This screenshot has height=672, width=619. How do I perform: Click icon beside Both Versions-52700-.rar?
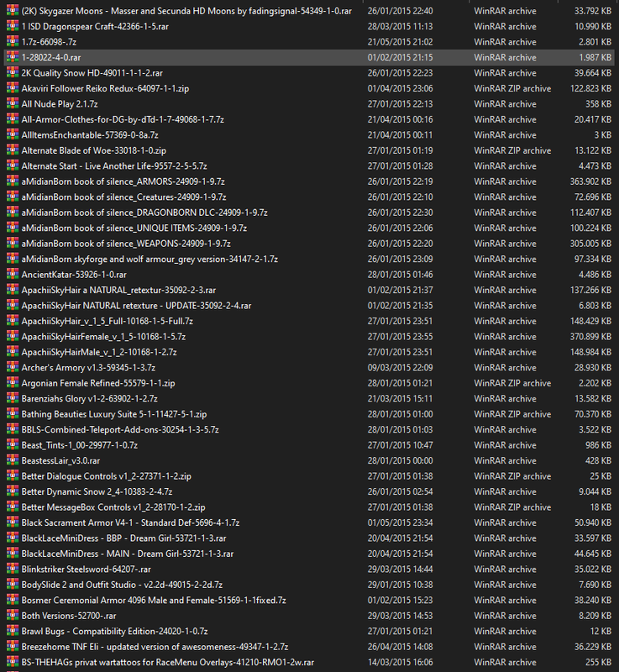pyautogui.click(x=13, y=616)
